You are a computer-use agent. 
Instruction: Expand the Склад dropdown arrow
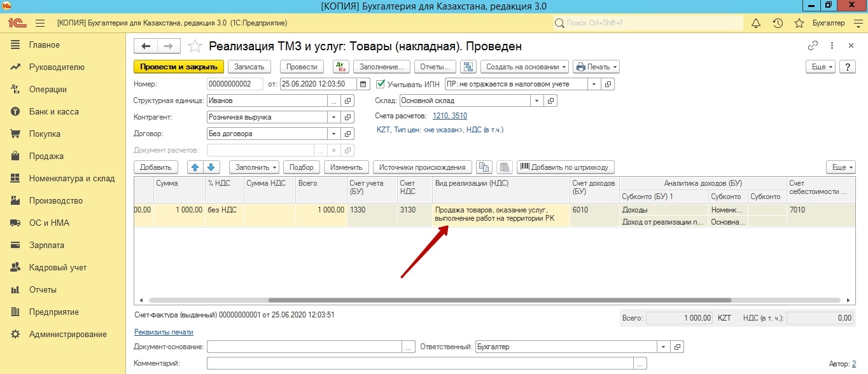pos(537,100)
